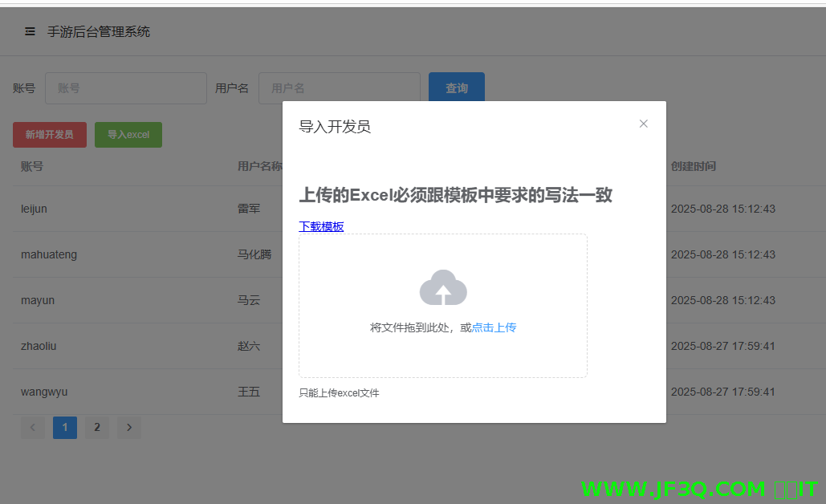Click the red 新增开发员 button

click(x=49, y=134)
